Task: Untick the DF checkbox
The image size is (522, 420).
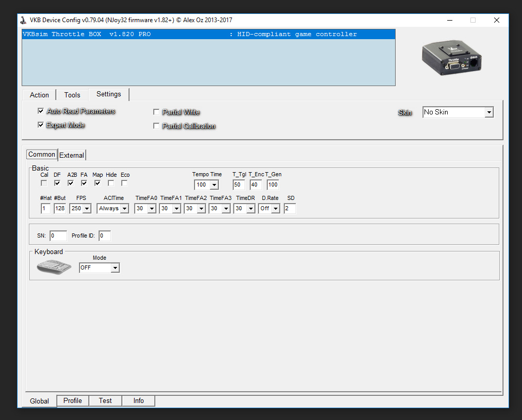Action: pos(57,183)
